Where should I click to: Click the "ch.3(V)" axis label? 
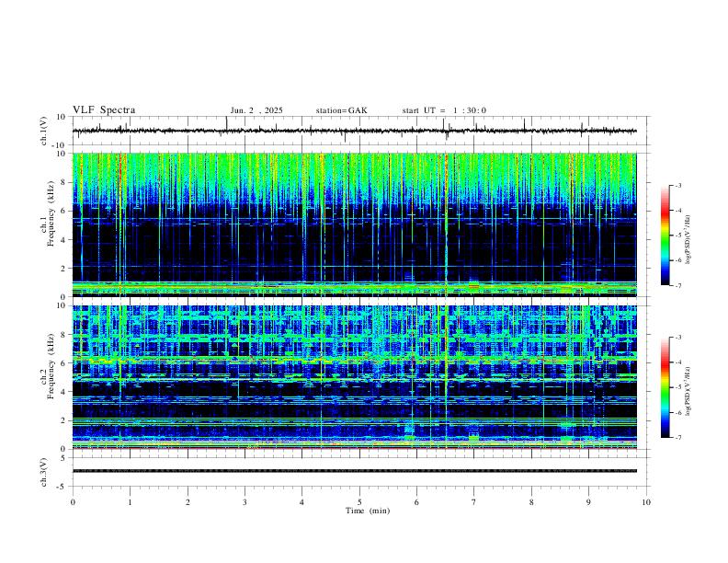(44, 472)
